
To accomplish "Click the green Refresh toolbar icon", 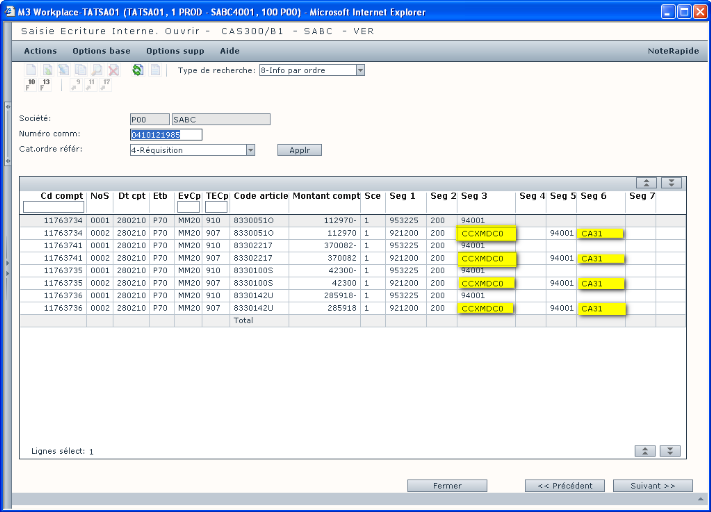I will click(138, 70).
